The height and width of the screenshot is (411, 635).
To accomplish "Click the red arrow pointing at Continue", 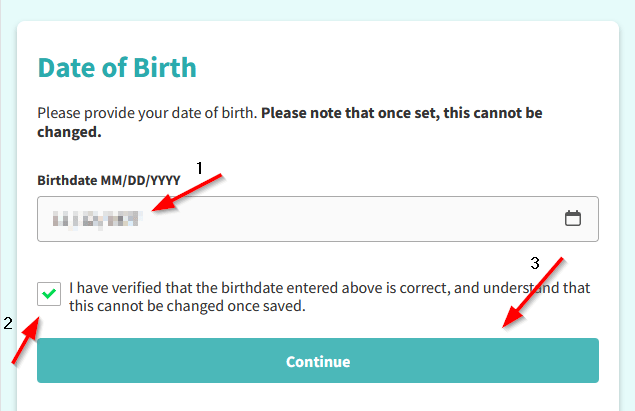I will click(533, 292).
